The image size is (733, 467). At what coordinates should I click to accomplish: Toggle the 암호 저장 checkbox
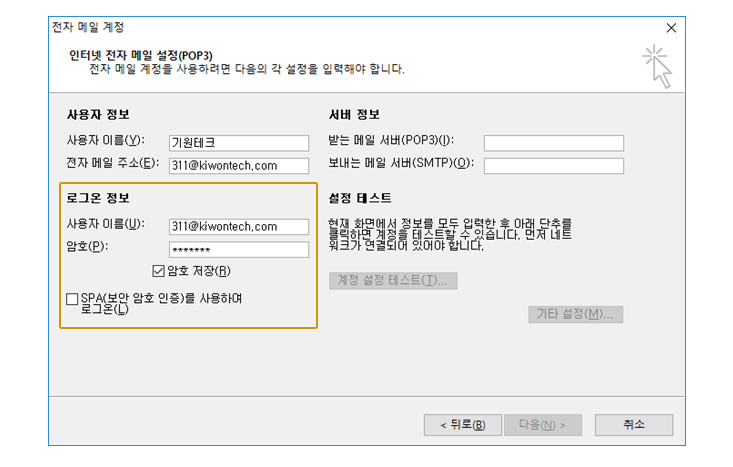pyautogui.click(x=158, y=271)
